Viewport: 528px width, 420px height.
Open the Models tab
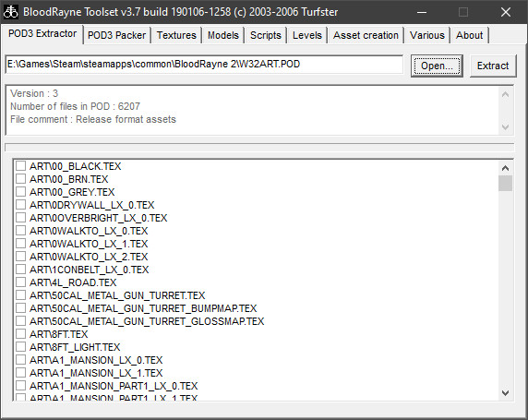[x=222, y=35]
